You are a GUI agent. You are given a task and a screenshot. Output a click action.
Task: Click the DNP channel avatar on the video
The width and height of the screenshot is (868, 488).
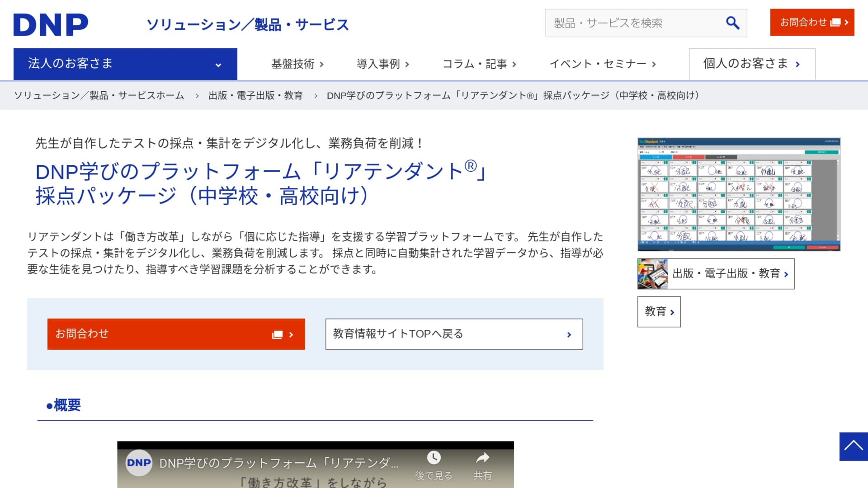(139, 463)
